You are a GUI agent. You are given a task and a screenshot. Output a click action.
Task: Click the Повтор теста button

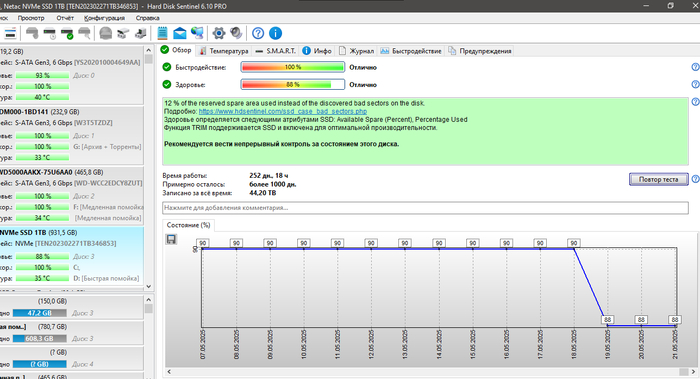click(658, 179)
